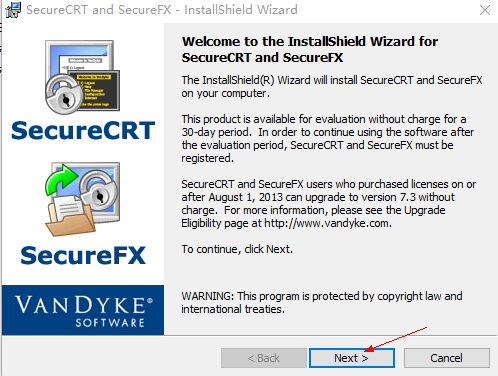
Task: Click the black terminal window in SecureCRT icon
Action: point(97,90)
